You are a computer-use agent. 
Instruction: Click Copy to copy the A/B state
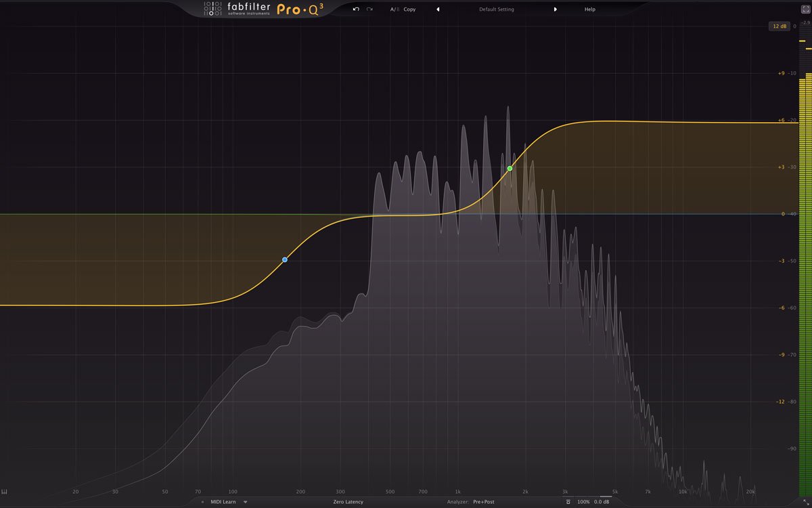click(409, 9)
